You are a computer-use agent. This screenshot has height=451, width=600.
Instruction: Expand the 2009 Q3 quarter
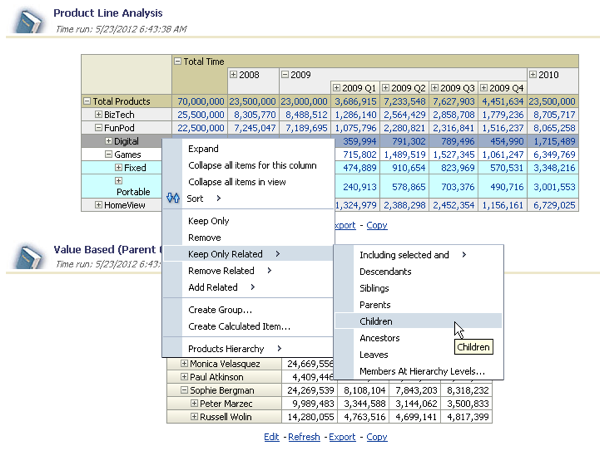tap(435, 88)
